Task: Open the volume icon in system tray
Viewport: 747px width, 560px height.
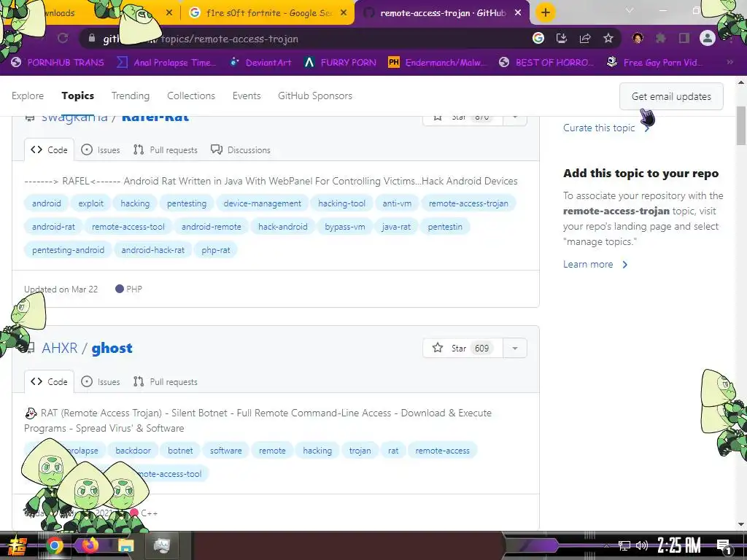Action: click(x=642, y=545)
